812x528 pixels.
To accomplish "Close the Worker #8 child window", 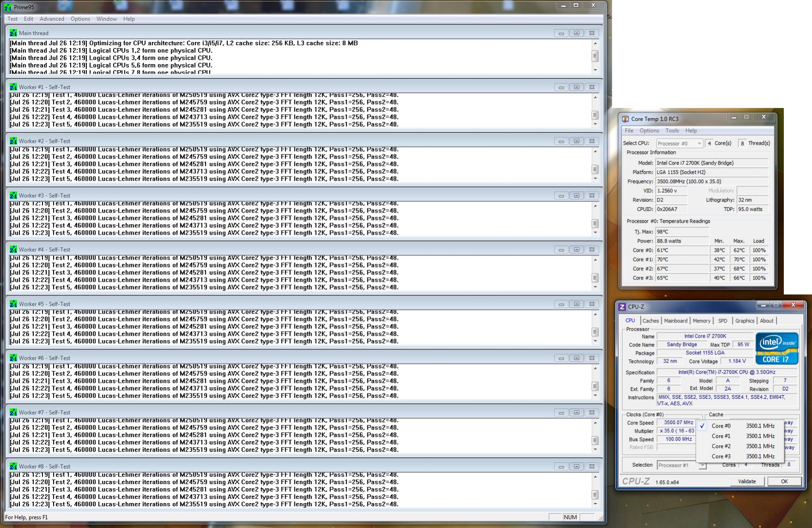I will click(x=592, y=467).
